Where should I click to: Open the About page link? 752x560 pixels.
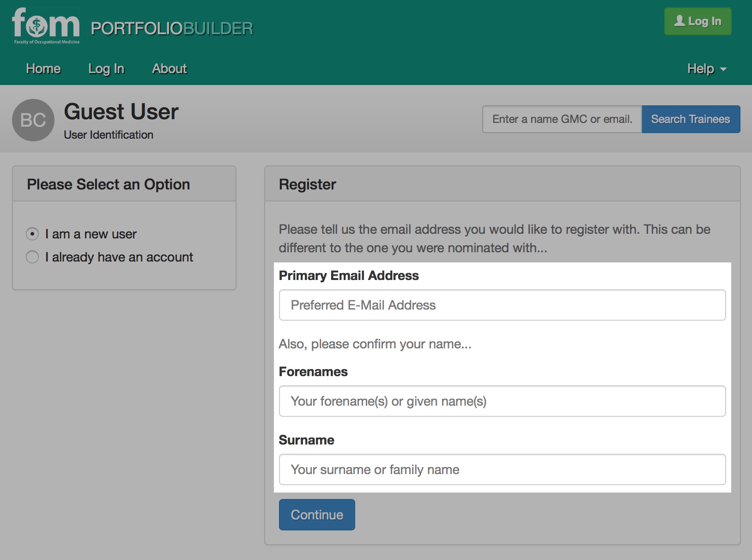170,68
